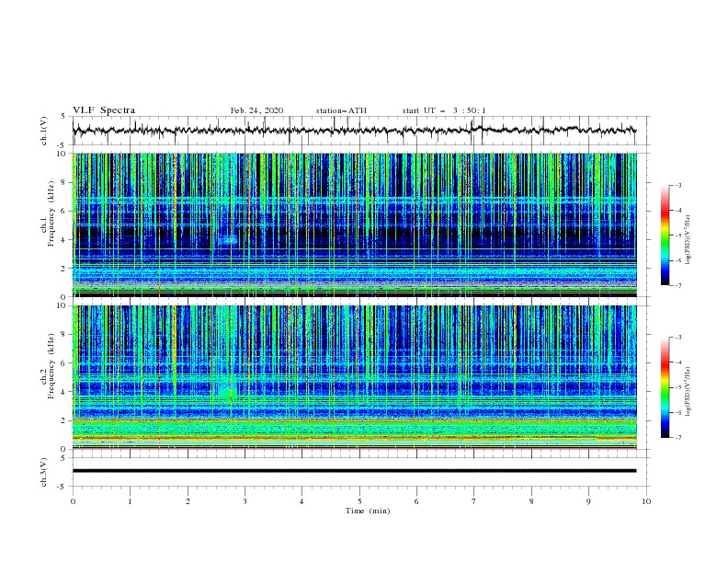
Task: Click the "station=ATH" header label
Action: [x=341, y=110]
